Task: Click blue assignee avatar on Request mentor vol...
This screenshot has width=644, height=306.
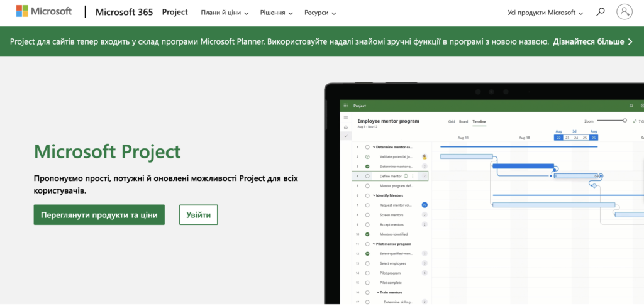Action: coord(425,205)
